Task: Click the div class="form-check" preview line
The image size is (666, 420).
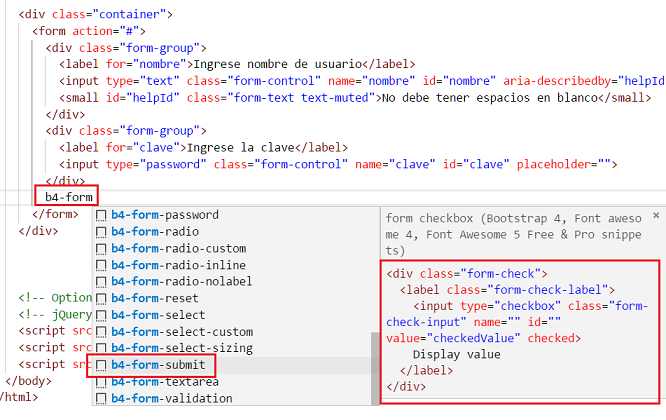Action: click(x=467, y=274)
